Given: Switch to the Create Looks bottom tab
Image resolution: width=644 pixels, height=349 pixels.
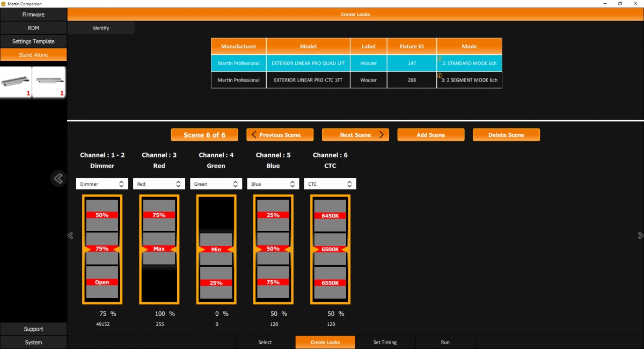Looking at the screenshot, I should tap(325, 343).
